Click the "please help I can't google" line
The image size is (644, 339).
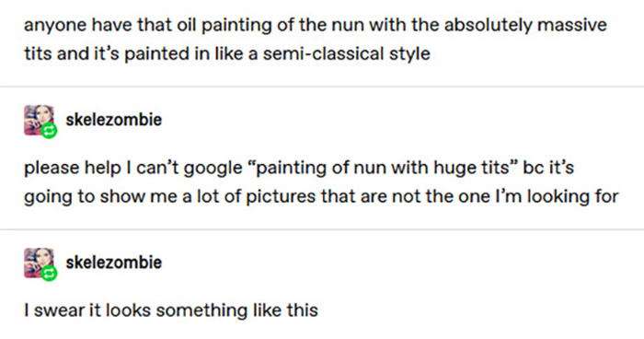click(299, 168)
